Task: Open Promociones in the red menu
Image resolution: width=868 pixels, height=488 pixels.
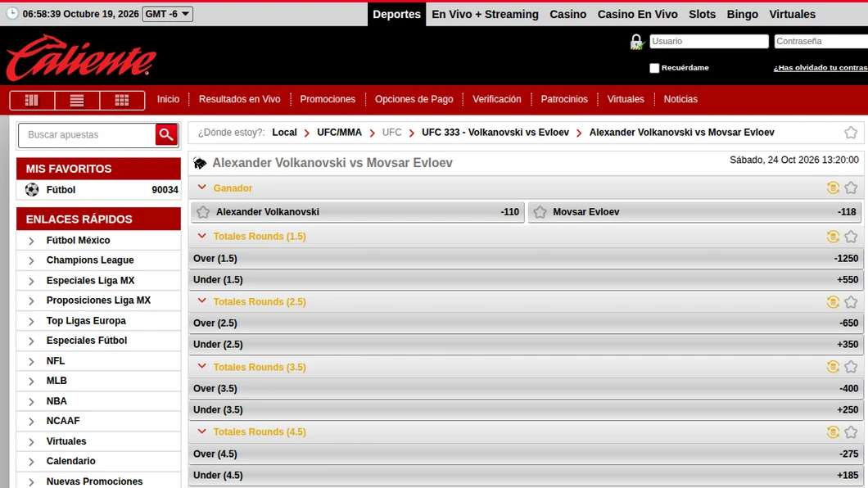Action: pos(328,99)
